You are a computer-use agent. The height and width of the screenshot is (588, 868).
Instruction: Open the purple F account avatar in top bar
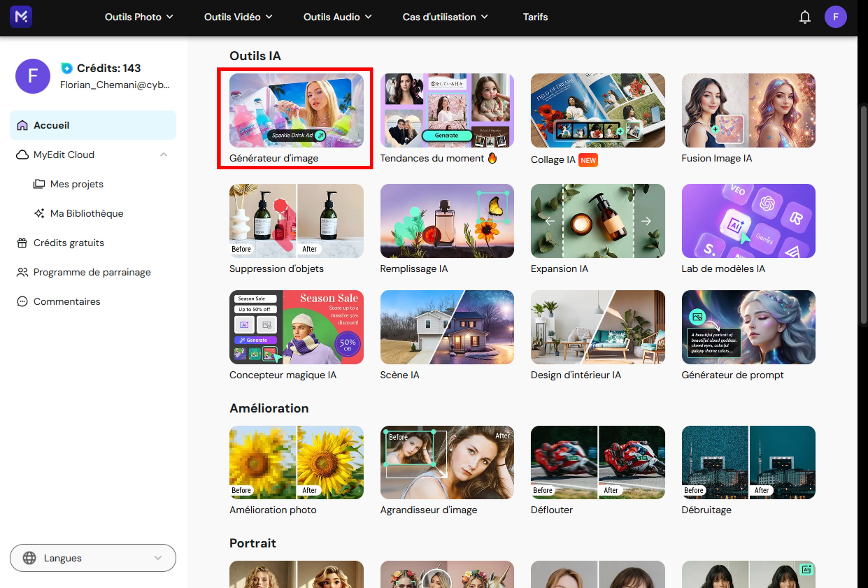pos(835,17)
